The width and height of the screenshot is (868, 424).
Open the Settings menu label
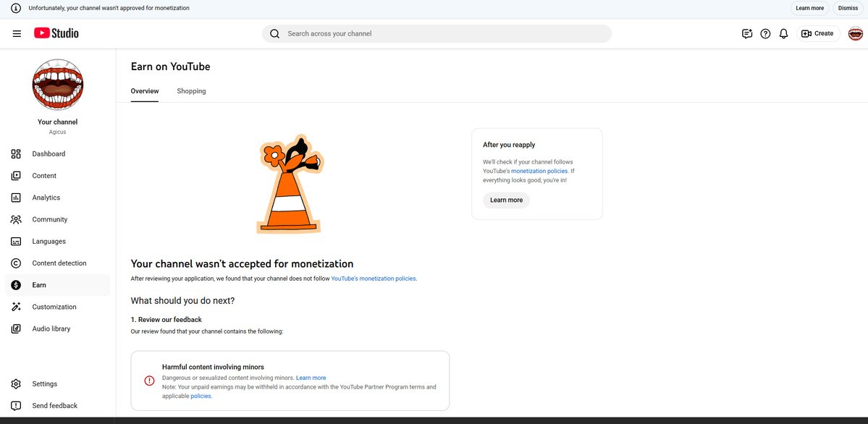pos(44,383)
